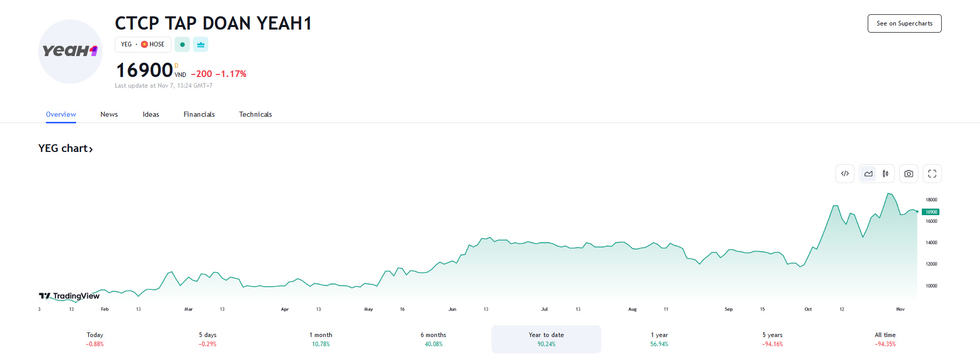Select the area chart style icon

click(868, 173)
